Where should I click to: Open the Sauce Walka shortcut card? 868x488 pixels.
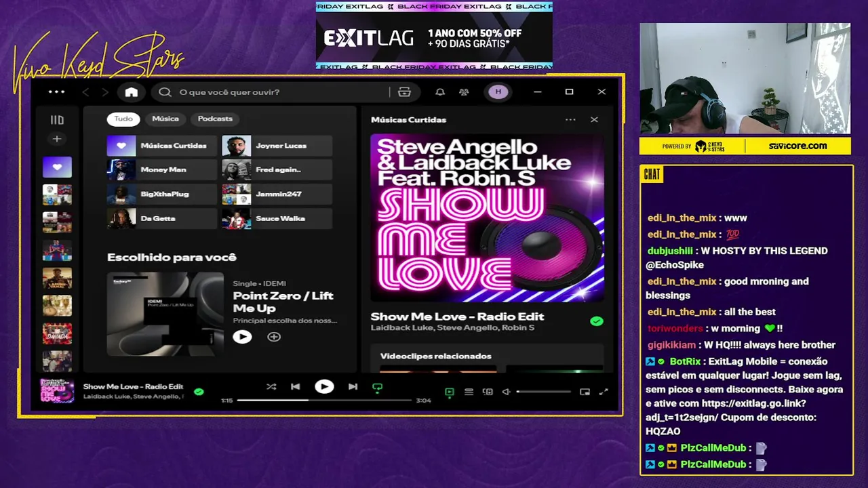(x=277, y=218)
